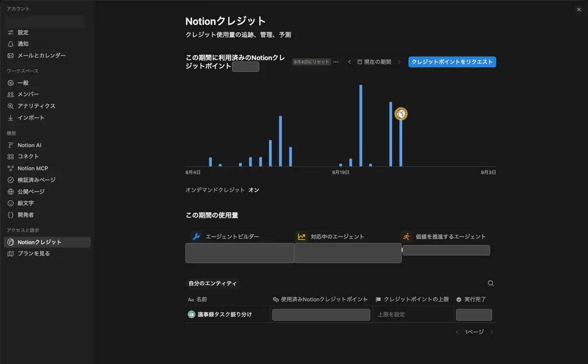Click the コネクト grid icon

[x=11, y=156]
